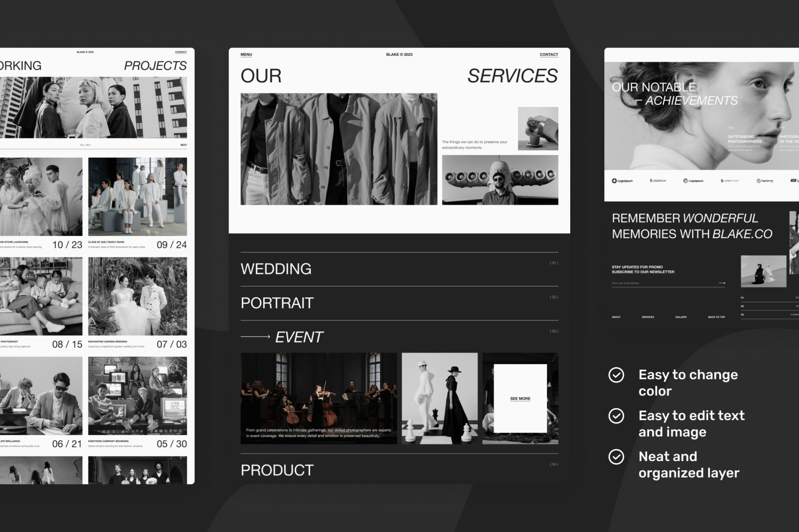Click the ( 01 ) number on WEDDING row
The image size is (799, 532).
point(554,263)
